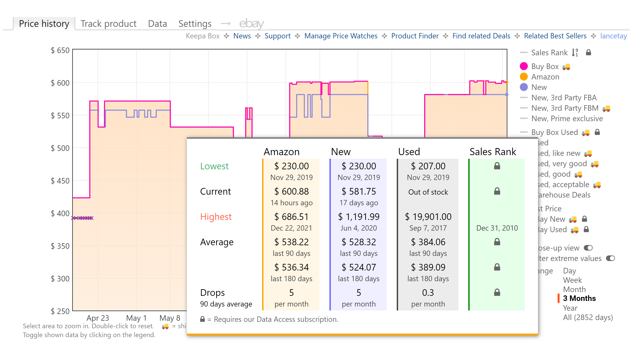Screen dimensions: 644x344
Task: Open the lancetay account link
Action: point(613,36)
